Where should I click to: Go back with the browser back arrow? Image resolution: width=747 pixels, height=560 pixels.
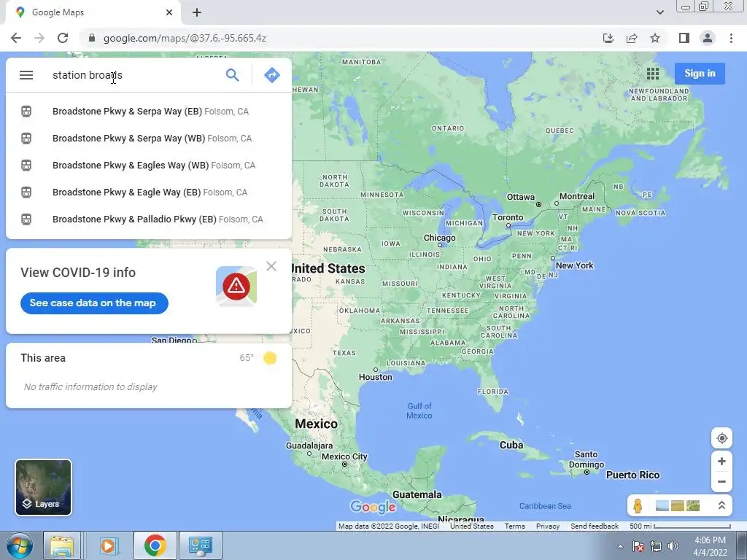16,38
